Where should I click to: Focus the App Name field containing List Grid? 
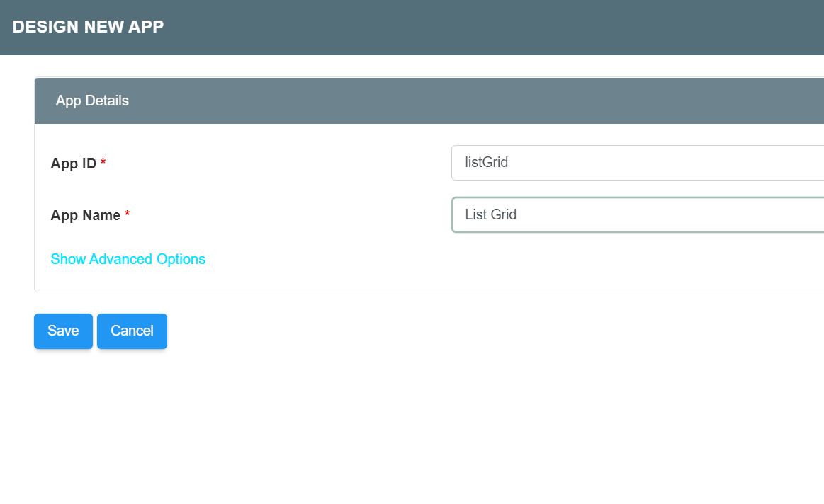click(x=638, y=214)
